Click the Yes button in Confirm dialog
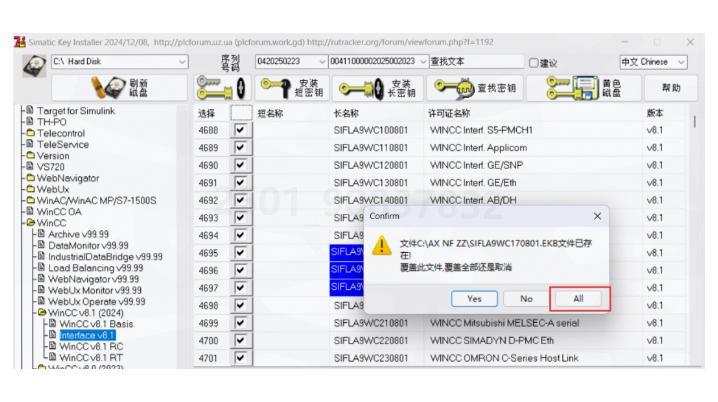 click(474, 299)
